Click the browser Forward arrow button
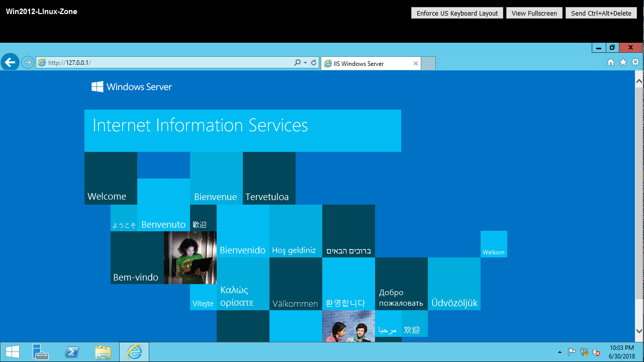The width and height of the screenshot is (644, 362). coord(28,62)
